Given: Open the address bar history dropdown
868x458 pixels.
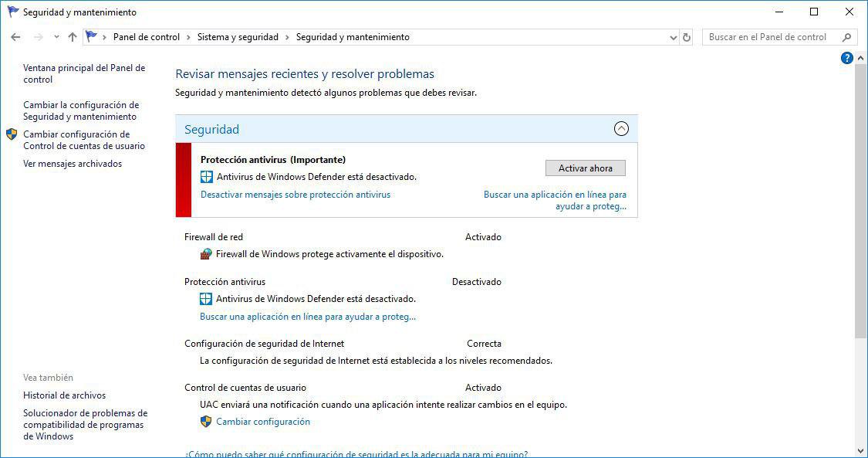Looking at the screenshot, I should coord(673,38).
